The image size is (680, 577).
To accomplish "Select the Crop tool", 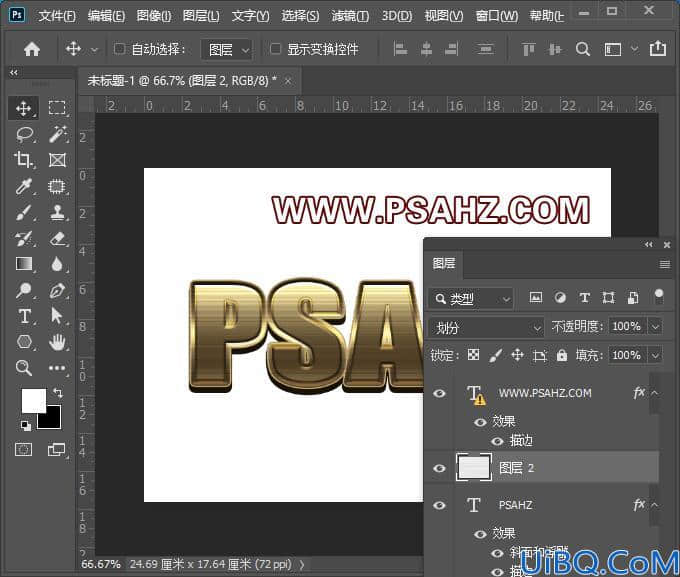I will pyautogui.click(x=23, y=160).
